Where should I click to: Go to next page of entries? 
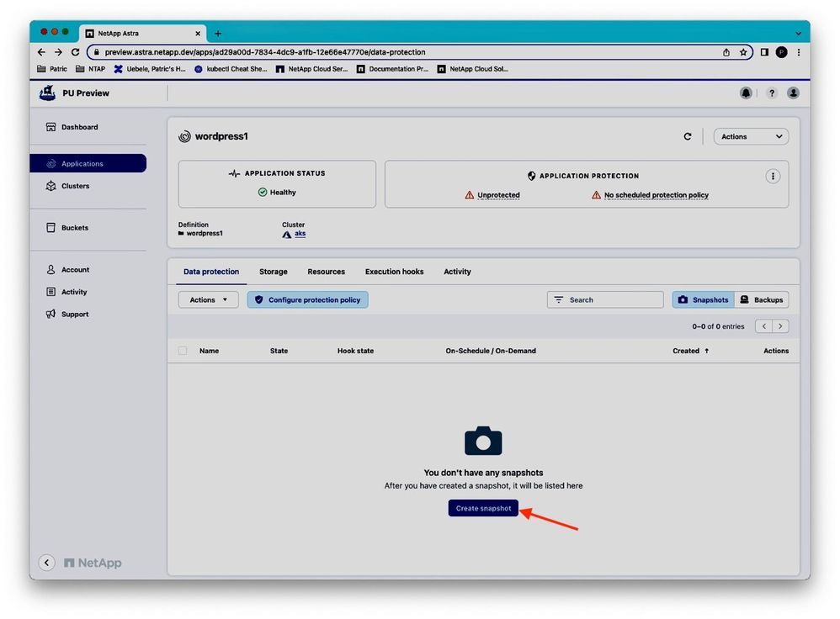[x=780, y=326]
